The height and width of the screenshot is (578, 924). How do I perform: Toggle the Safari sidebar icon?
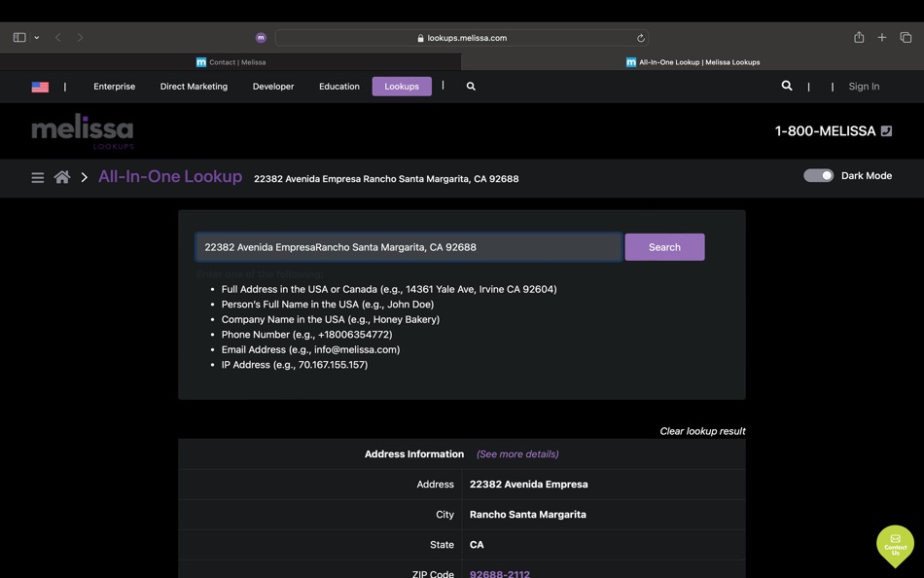tap(19, 37)
